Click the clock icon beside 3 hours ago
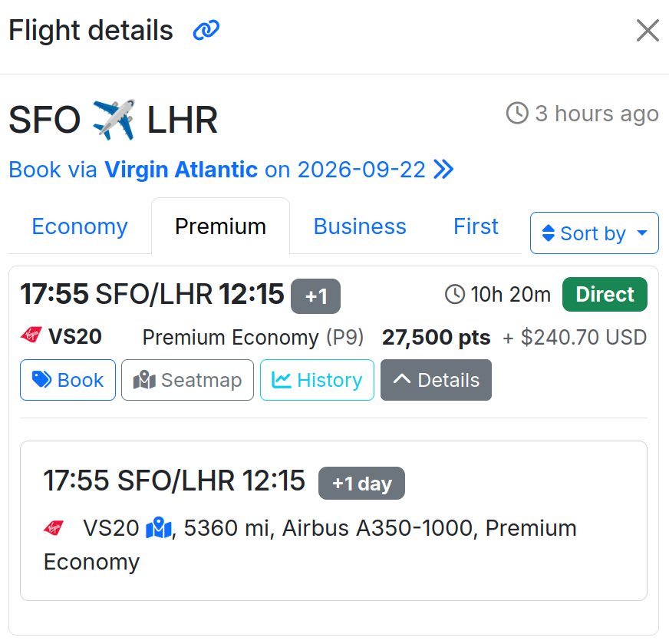Image resolution: width=669 pixels, height=644 pixels. (x=517, y=114)
